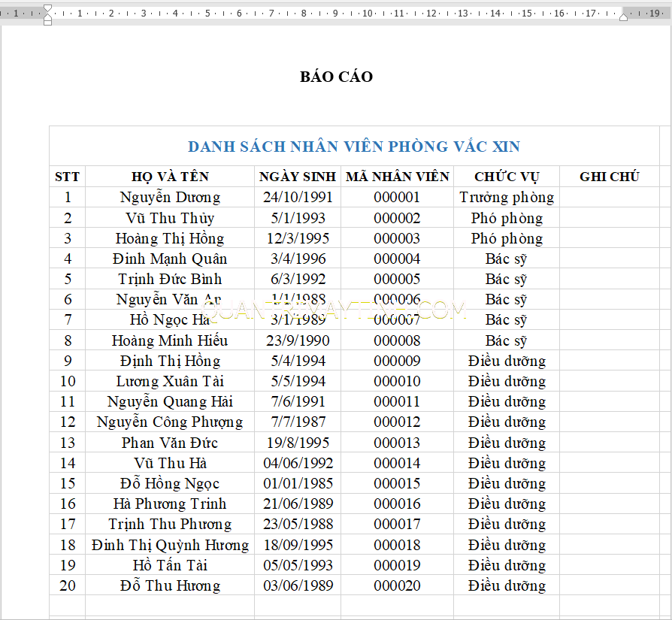Image resolution: width=672 pixels, height=620 pixels.
Task: Click the GHI CHÚ header cell
Action: click(x=610, y=177)
